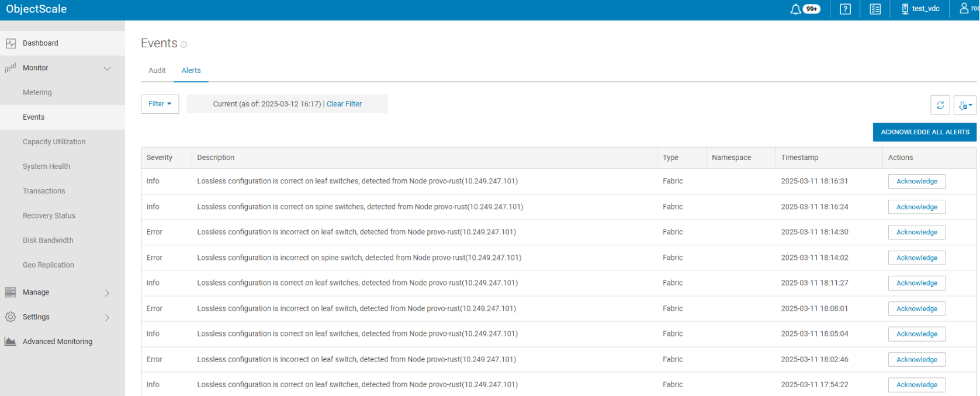Refresh the alerts list

[940, 105]
